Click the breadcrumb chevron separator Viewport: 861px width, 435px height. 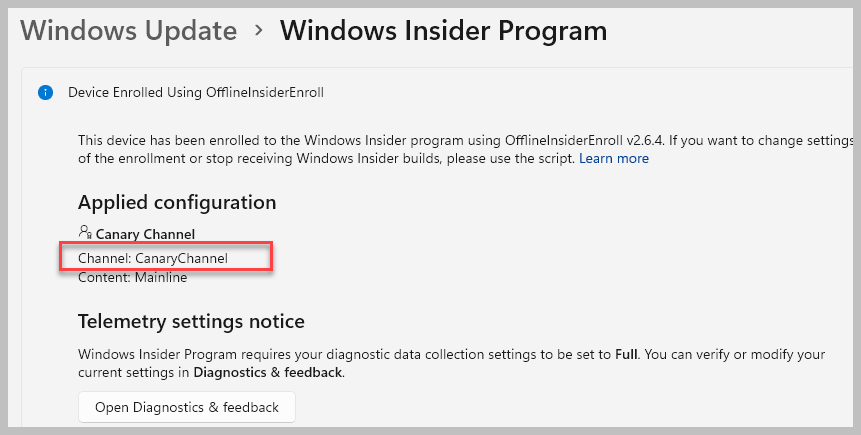[259, 31]
